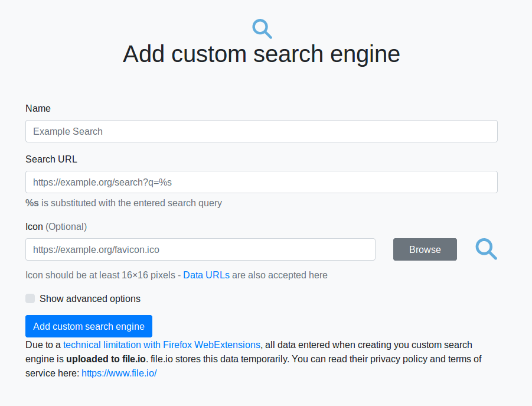Focus the Name input field

click(261, 131)
